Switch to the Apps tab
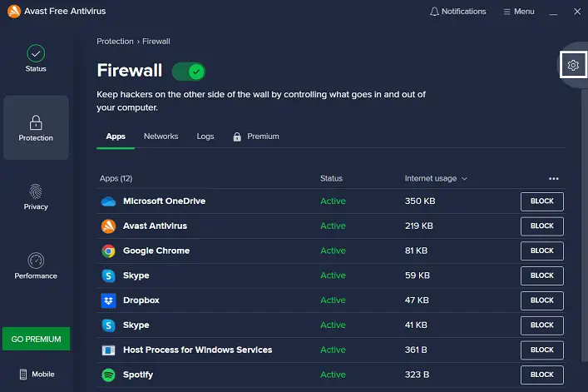This screenshot has width=588, height=392. point(116,136)
